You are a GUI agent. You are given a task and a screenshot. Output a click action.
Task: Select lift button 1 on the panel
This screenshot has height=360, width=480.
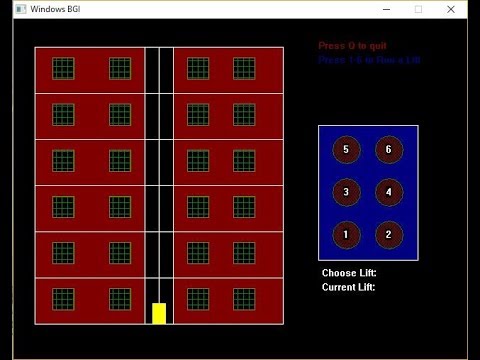pos(346,235)
